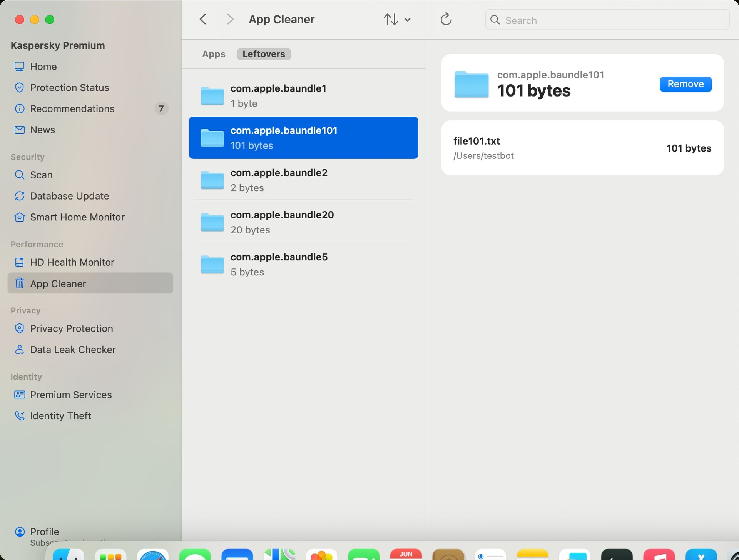Switch to the Apps tab
The width and height of the screenshot is (739, 560).
click(214, 54)
